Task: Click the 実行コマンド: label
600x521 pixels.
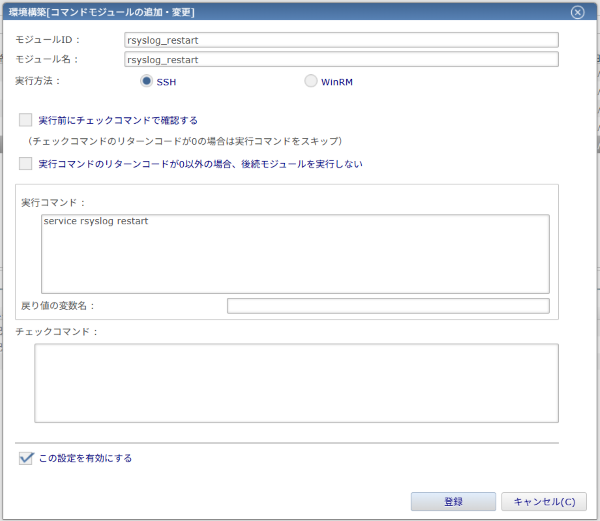Action: (x=47, y=203)
